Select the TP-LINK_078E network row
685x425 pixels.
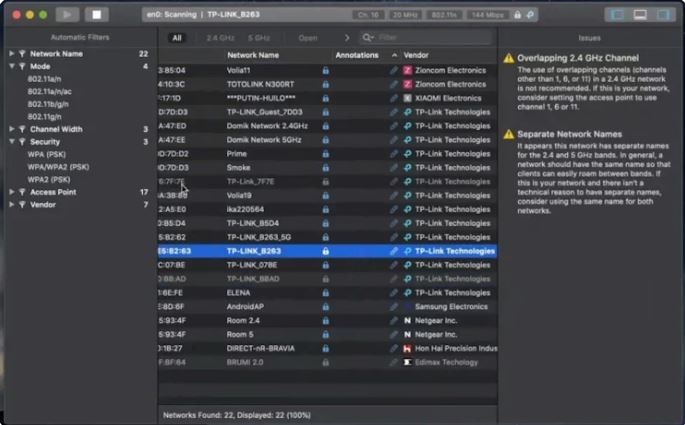click(x=327, y=265)
